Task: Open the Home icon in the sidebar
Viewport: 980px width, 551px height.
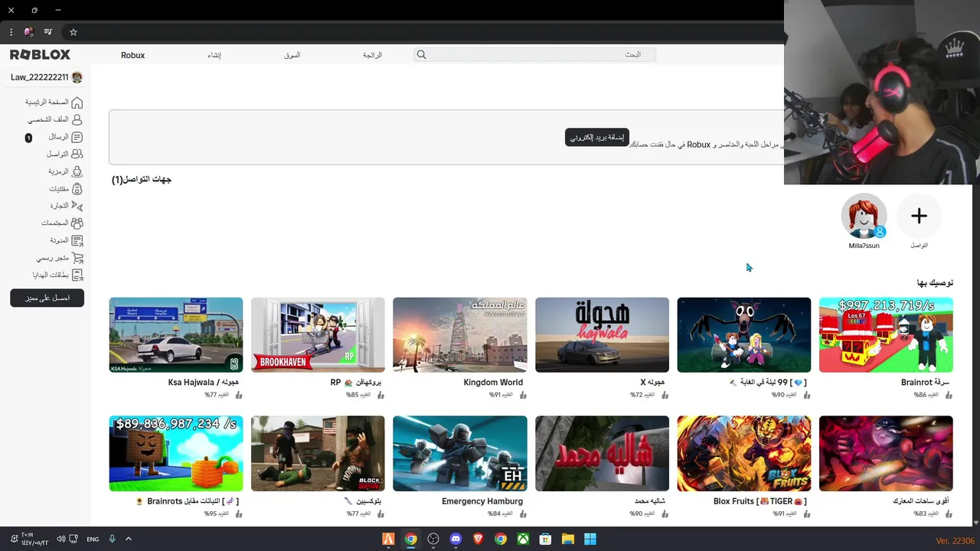Action: coord(77,103)
